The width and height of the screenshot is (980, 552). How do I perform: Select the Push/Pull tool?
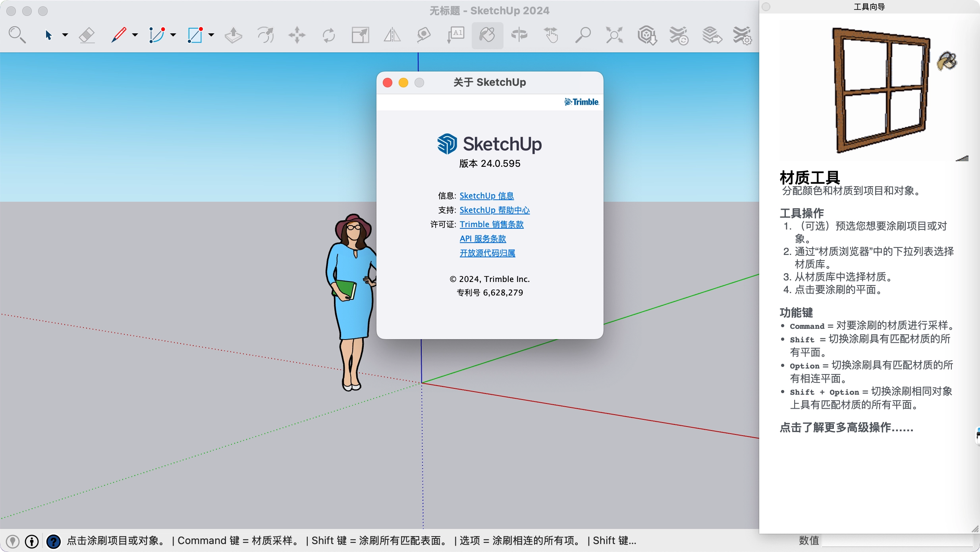click(x=233, y=35)
